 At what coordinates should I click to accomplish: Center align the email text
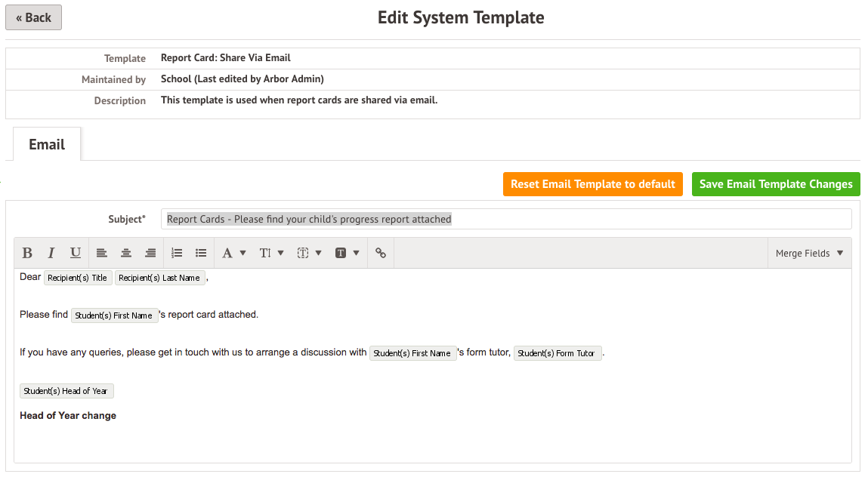click(x=126, y=254)
